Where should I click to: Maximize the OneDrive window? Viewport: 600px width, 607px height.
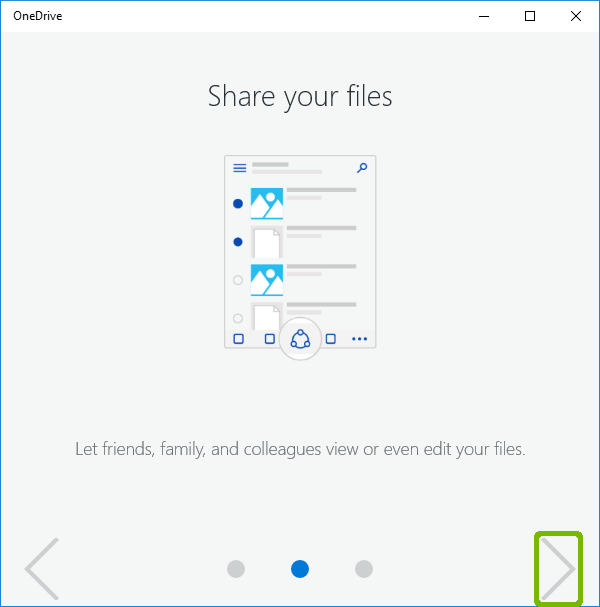tap(530, 16)
